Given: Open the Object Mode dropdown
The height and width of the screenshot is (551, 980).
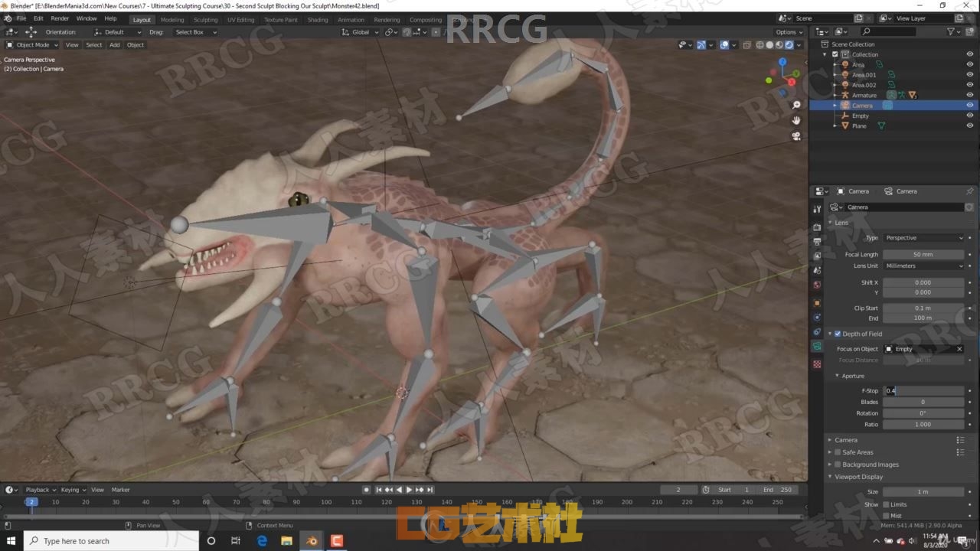Looking at the screenshot, I should [x=31, y=45].
